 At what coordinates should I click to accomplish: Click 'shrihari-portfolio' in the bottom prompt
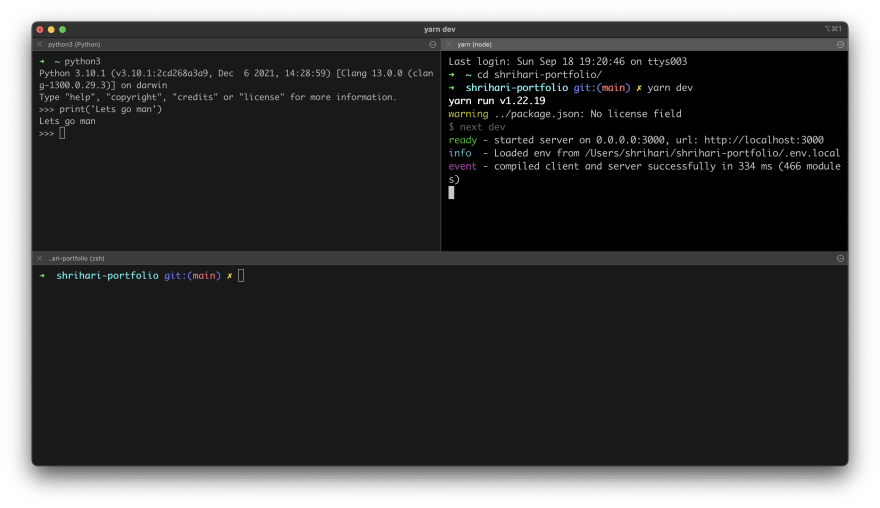point(107,276)
